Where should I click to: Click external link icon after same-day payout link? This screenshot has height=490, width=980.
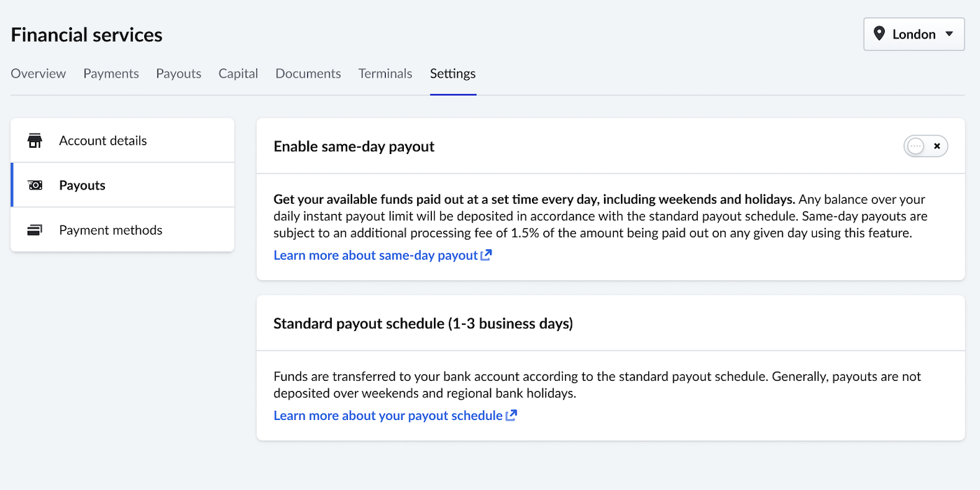point(486,255)
